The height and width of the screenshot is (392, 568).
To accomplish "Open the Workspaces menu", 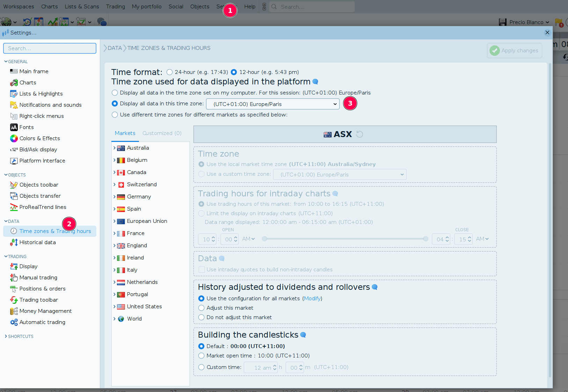I will click(19, 7).
